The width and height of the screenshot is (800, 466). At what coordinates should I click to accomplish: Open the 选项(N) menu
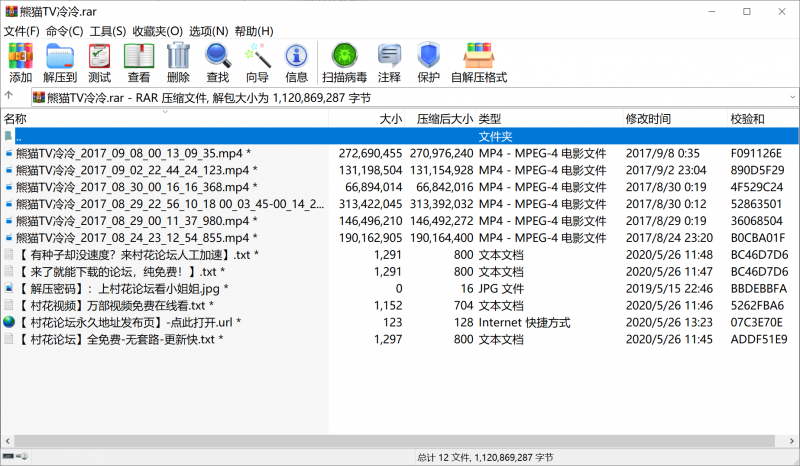pyautogui.click(x=208, y=31)
